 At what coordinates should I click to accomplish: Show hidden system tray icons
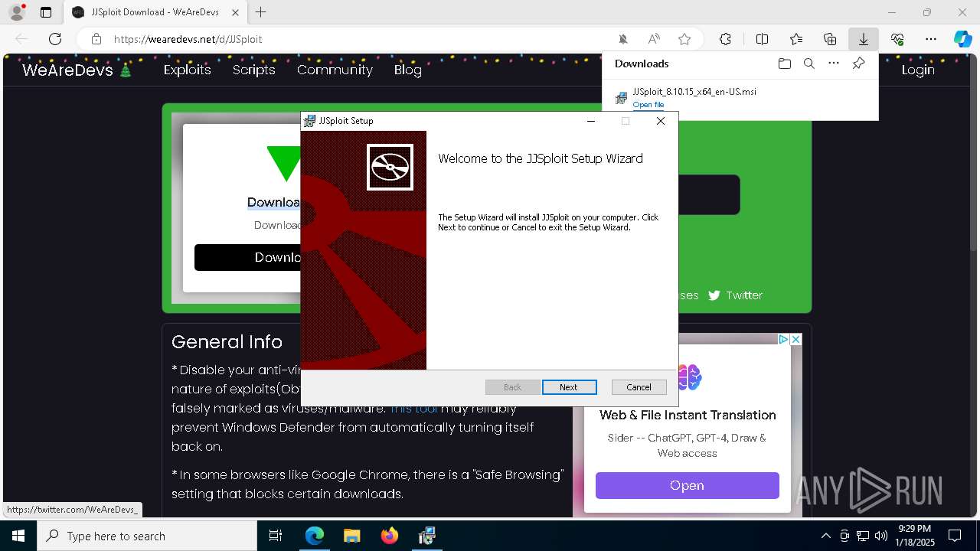click(825, 536)
